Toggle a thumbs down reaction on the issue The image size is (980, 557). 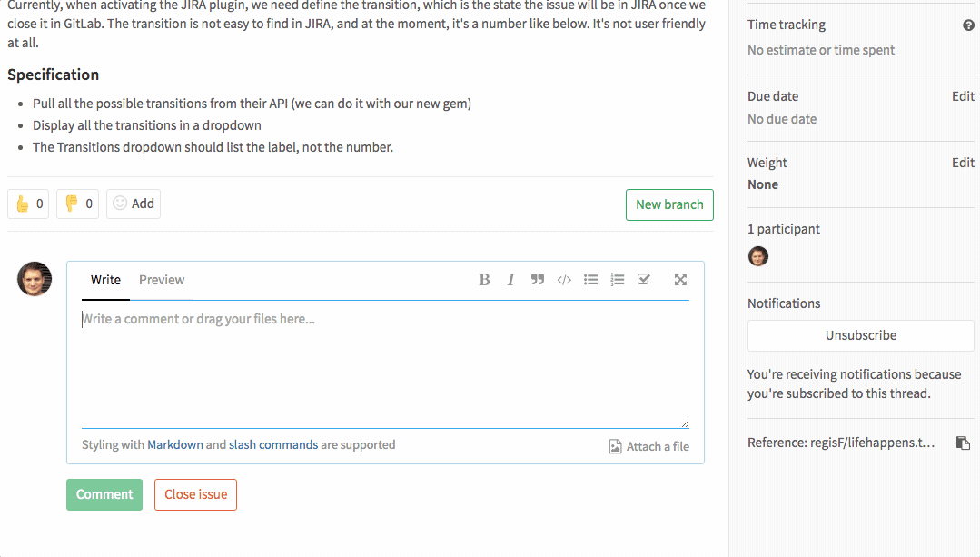coord(77,204)
